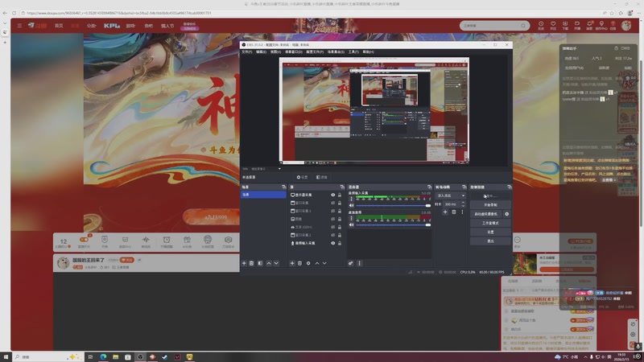Click OBS Studio icon on taskbar

tap(140, 356)
